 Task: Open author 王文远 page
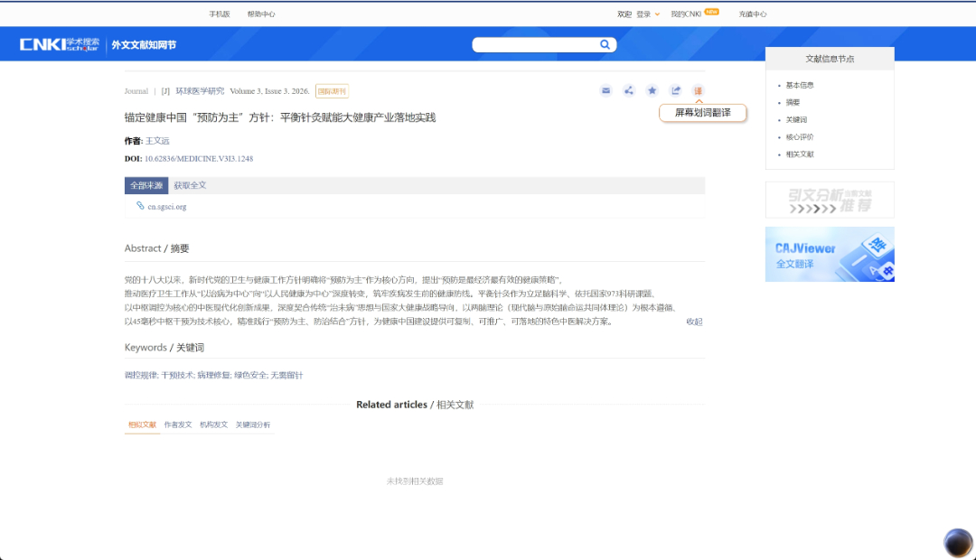tap(157, 141)
